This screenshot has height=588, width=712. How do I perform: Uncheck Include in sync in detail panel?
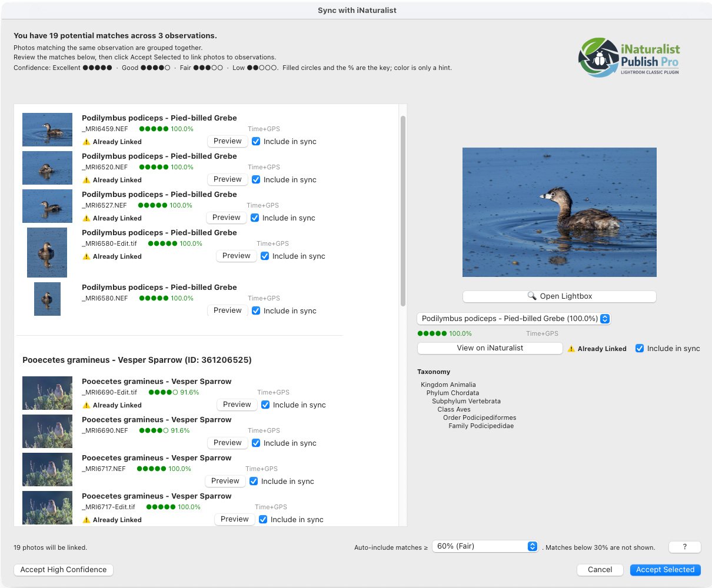tap(640, 348)
